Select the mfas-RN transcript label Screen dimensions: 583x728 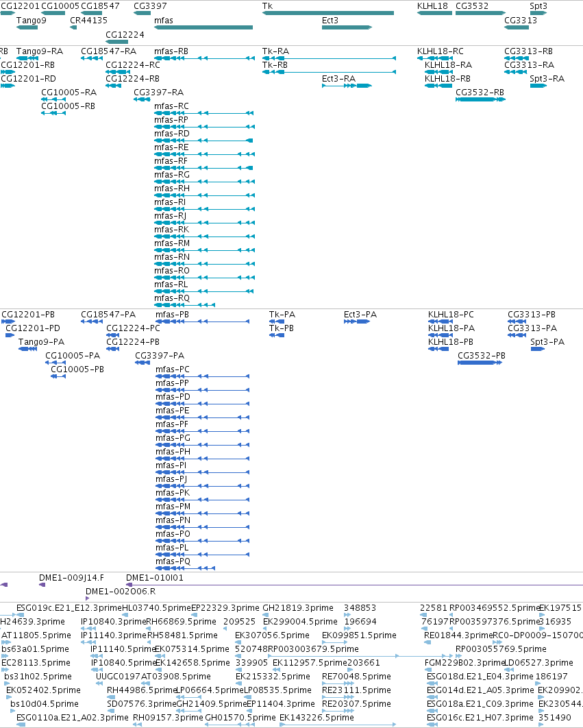pyautogui.click(x=172, y=257)
